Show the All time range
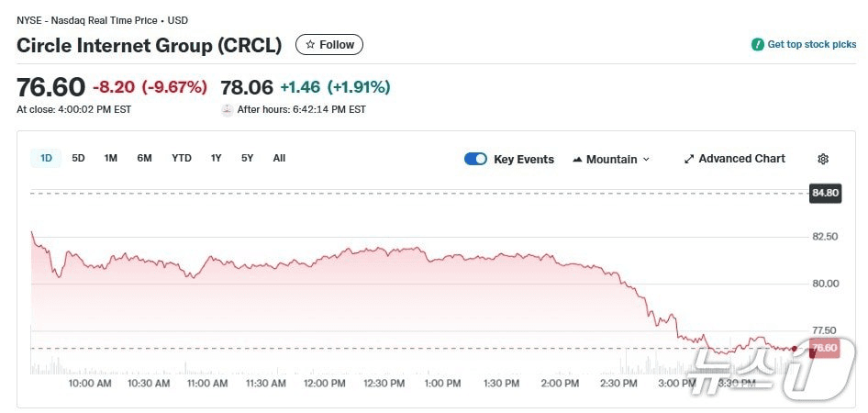 [279, 158]
